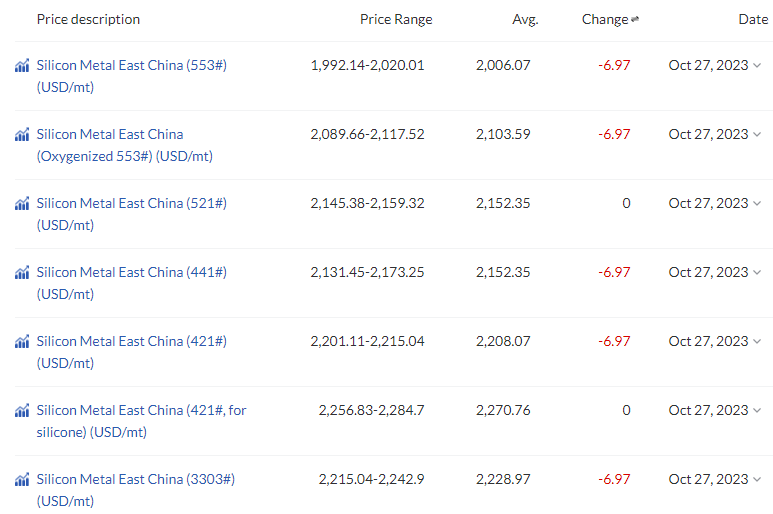Open Silicon Metal East China (553#) link
The image size is (773, 514).
(132, 76)
